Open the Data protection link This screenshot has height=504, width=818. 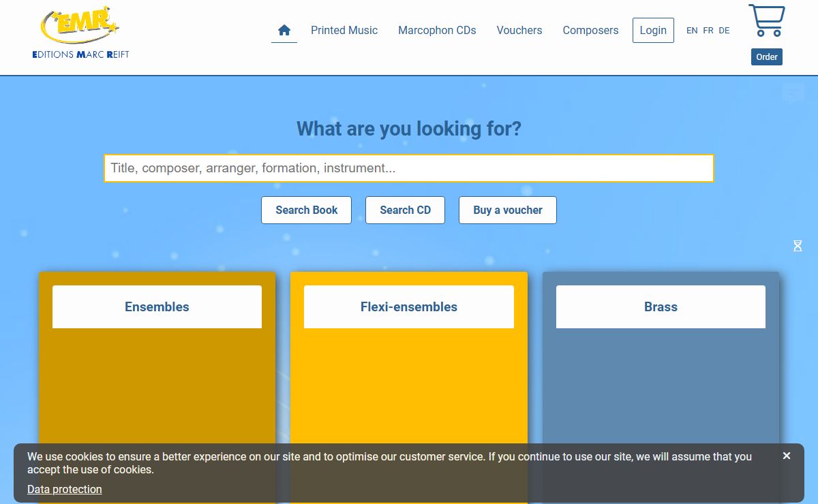pos(65,489)
